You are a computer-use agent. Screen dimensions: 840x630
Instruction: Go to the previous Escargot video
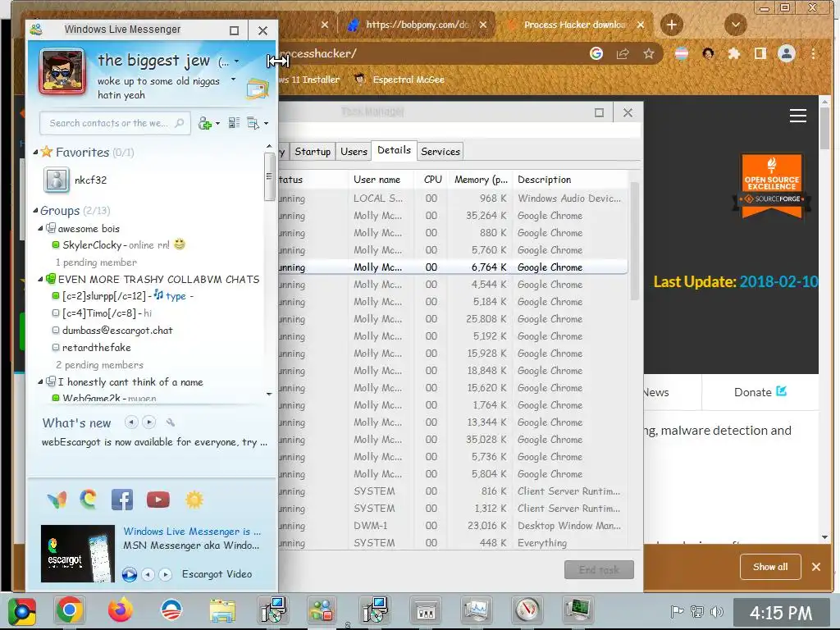coord(148,574)
